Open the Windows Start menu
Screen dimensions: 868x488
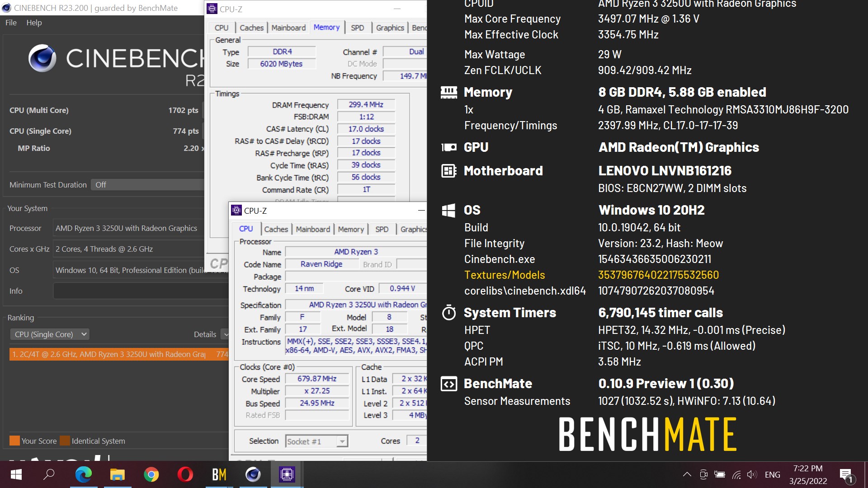click(16, 474)
